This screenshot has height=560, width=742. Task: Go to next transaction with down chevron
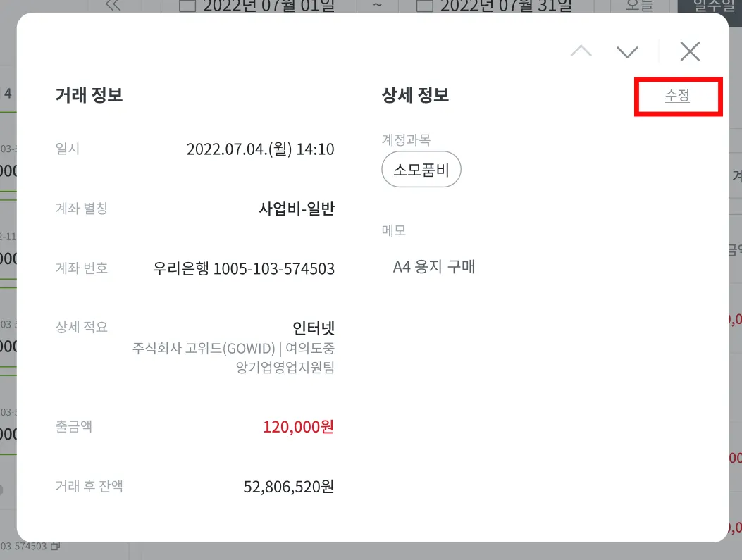pos(626,51)
